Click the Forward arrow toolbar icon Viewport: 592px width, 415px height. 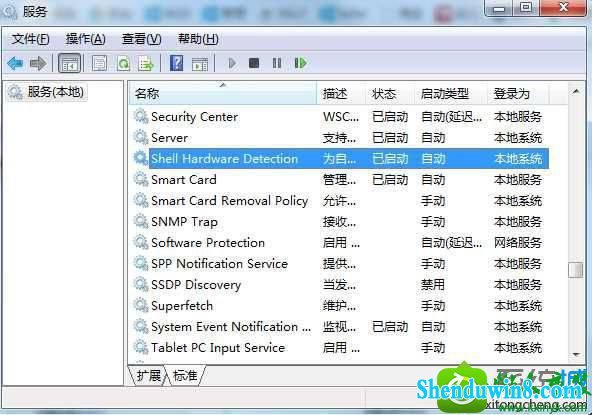38,63
